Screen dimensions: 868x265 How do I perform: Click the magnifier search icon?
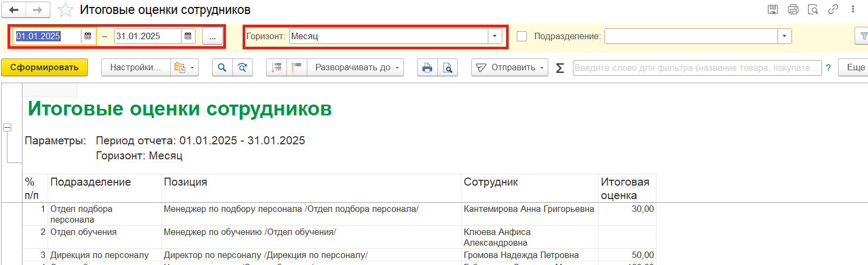click(222, 68)
